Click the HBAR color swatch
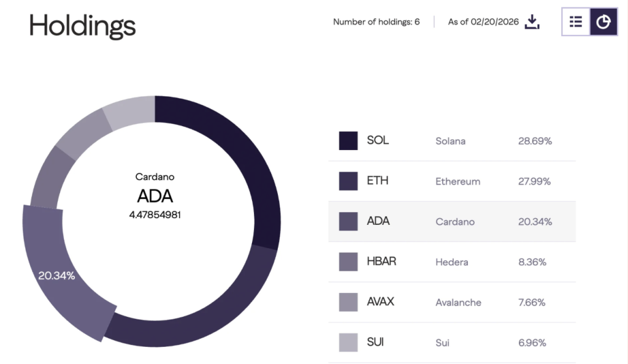 348,262
